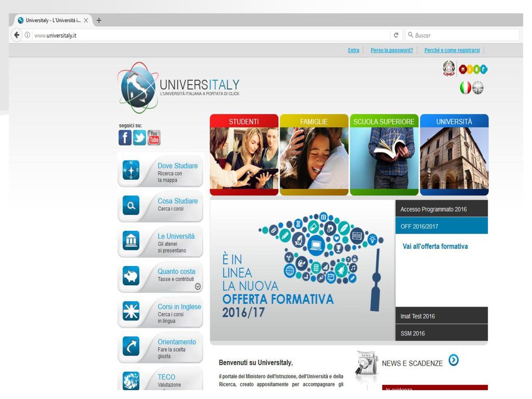The height and width of the screenshot is (399, 532).
Task: Click the Buscar search field
Action: click(462, 35)
